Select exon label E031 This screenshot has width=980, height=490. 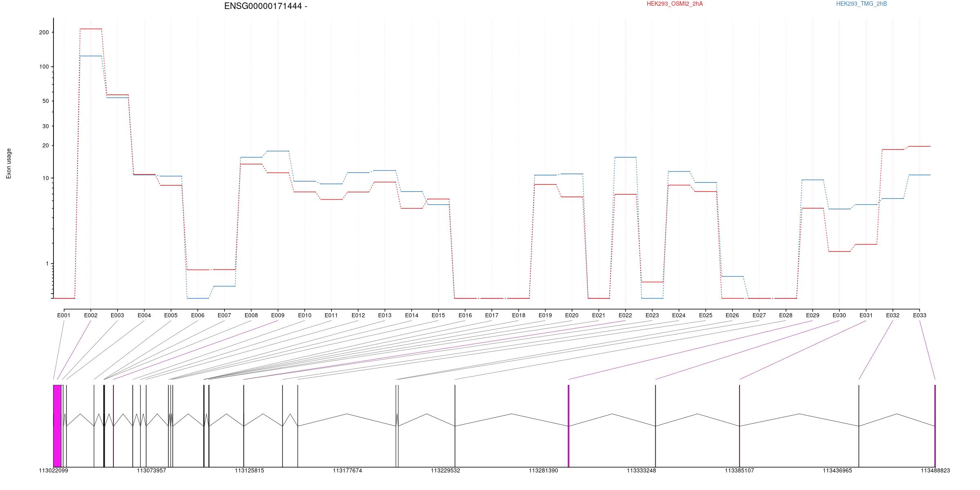pyautogui.click(x=866, y=315)
